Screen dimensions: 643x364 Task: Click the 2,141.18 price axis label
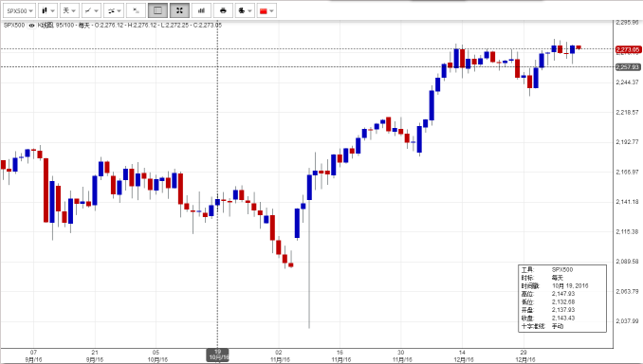(x=628, y=202)
